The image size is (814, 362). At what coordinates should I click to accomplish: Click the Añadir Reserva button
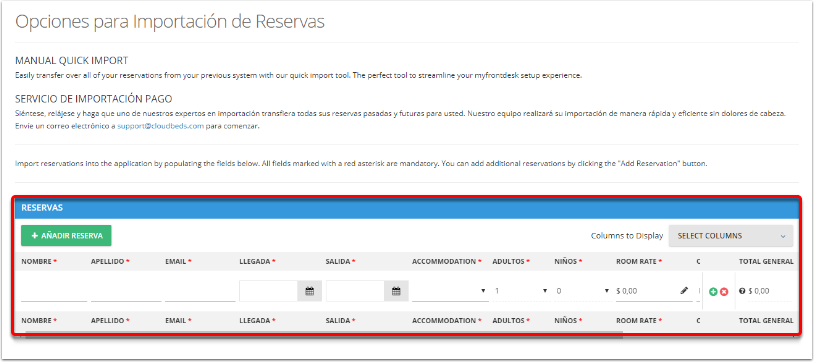point(66,235)
